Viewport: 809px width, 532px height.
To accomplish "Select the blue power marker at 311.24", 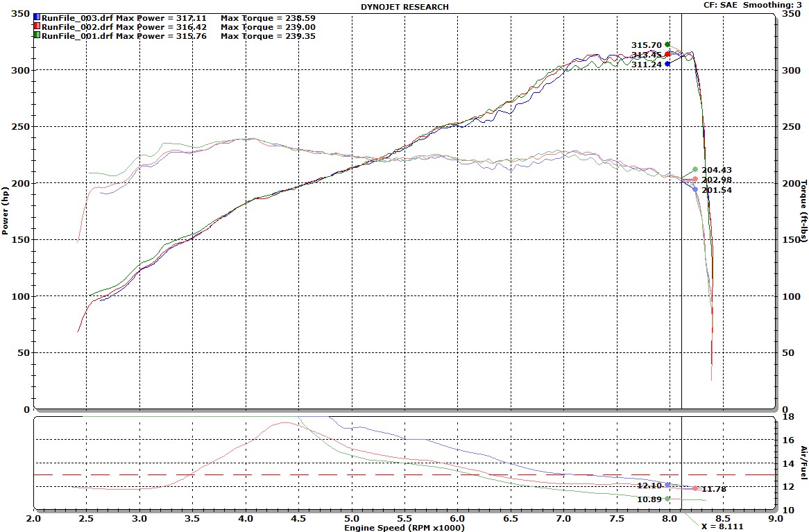I will coord(667,64).
